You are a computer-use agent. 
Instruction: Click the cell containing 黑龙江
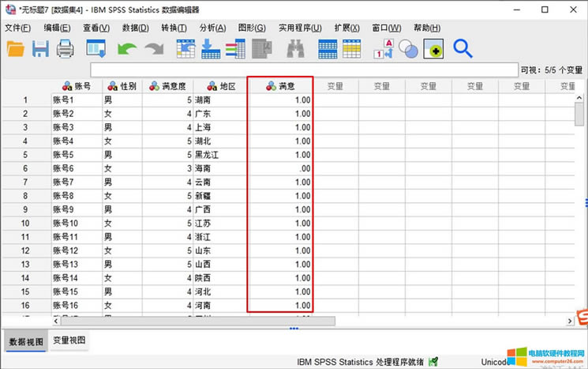(219, 155)
